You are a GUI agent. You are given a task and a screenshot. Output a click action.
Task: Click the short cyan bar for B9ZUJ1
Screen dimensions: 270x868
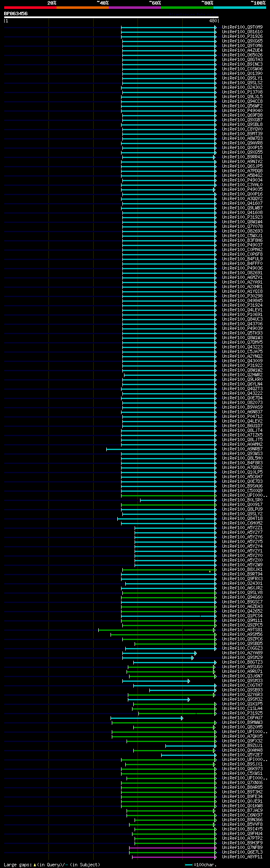pyautogui.click(x=191, y=746)
